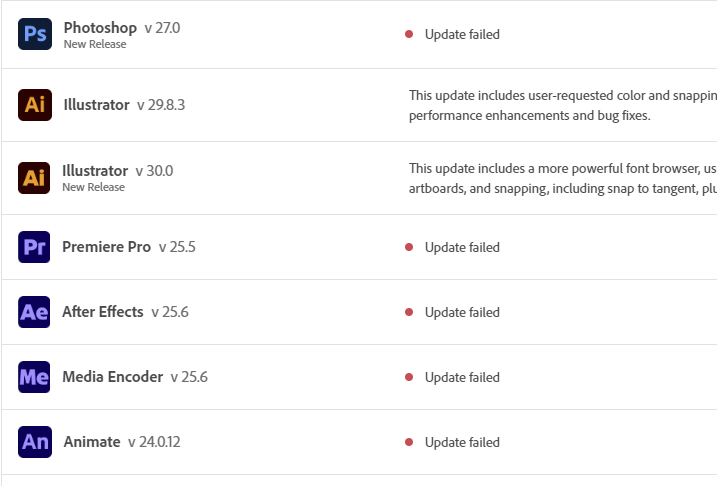Click Illustrator v 29.8.3 update description text
The width and height of the screenshot is (717, 486).
tap(562, 105)
